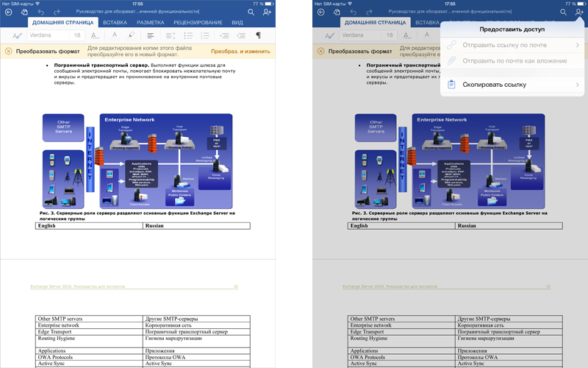Open search magnifier in right screenshot
The image size is (588, 368).
563,12
